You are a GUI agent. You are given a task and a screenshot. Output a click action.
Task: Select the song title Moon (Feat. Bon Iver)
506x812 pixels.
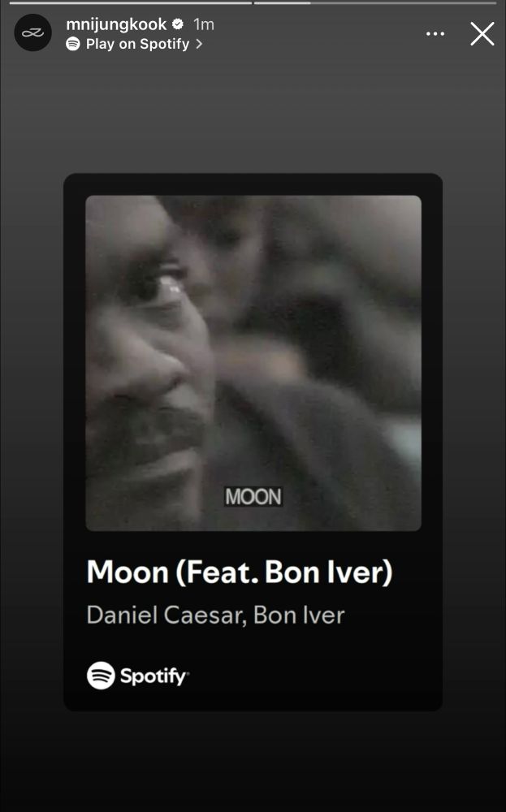coord(240,572)
